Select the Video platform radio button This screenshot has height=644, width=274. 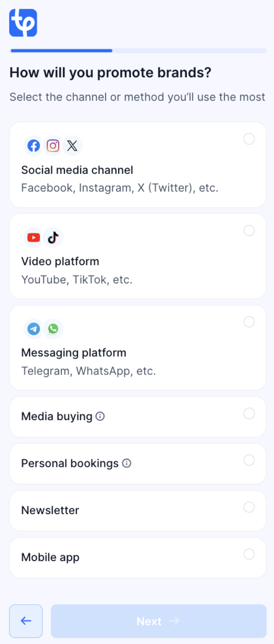[x=249, y=231]
